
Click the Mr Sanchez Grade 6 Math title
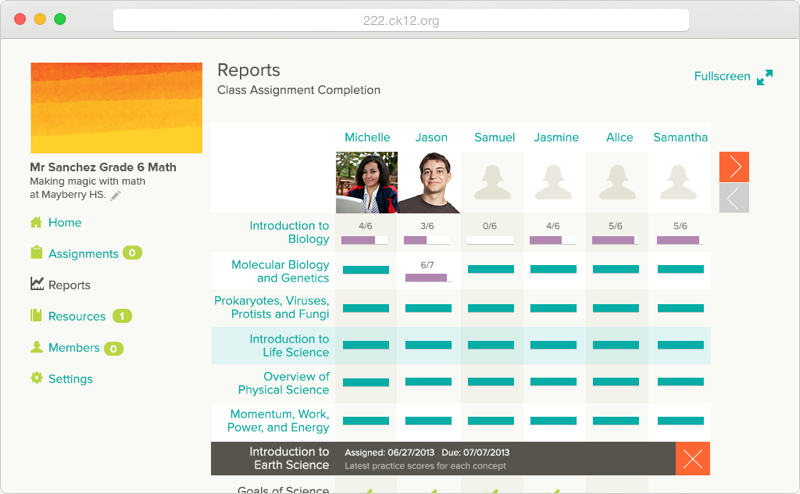pyautogui.click(x=103, y=167)
